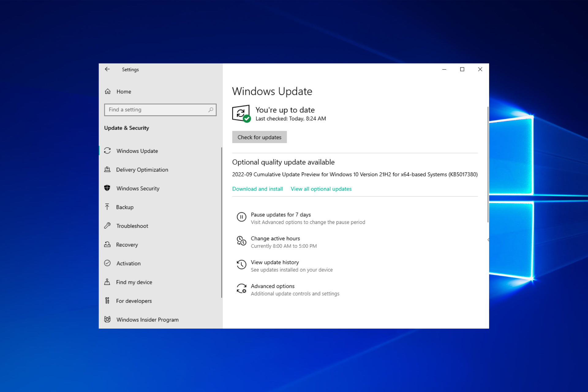Select Windows Update menu item

click(137, 150)
